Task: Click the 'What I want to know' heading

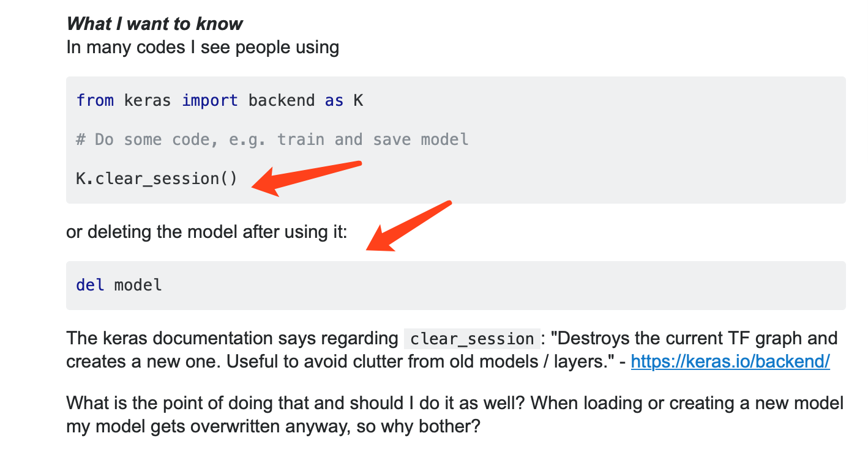Action: [x=154, y=24]
